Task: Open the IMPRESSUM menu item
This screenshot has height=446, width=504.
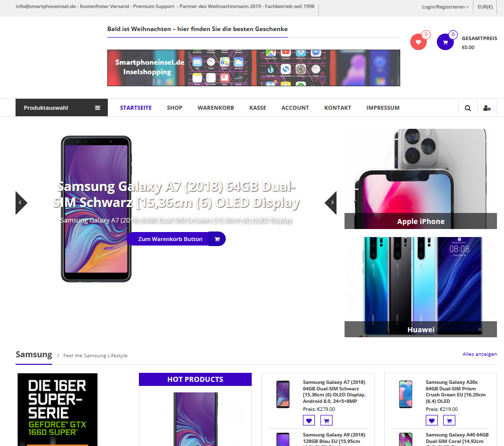Action: click(383, 108)
